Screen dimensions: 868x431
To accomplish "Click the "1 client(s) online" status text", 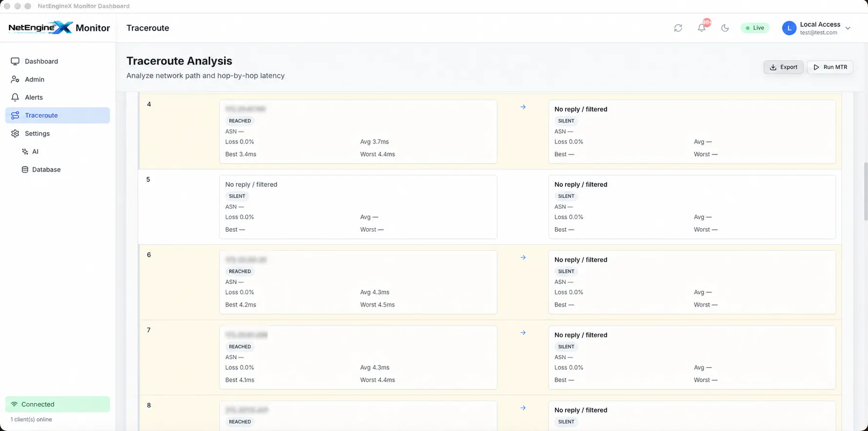I will (x=31, y=419).
